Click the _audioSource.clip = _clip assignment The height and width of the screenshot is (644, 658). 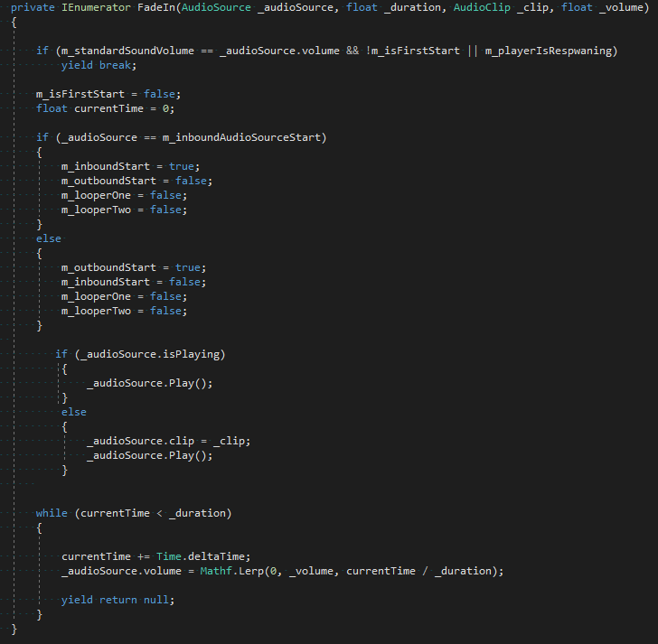point(168,441)
